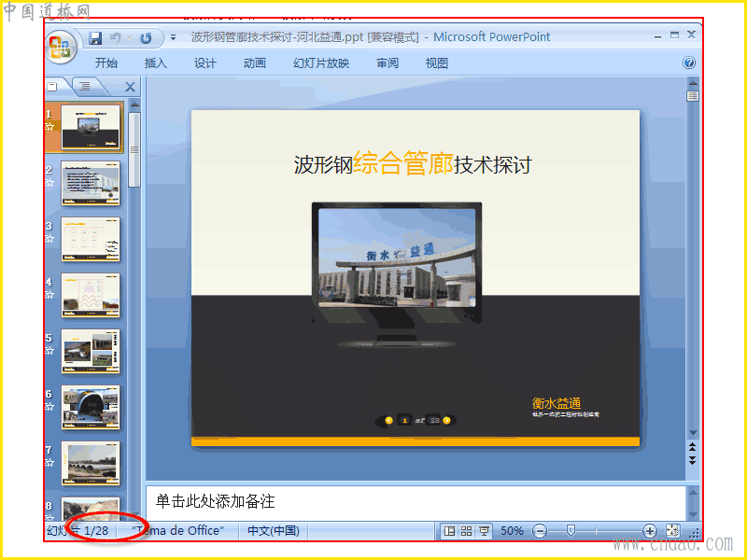Fit slide to current window icon
Screen dimensions: 747x560
point(672,530)
